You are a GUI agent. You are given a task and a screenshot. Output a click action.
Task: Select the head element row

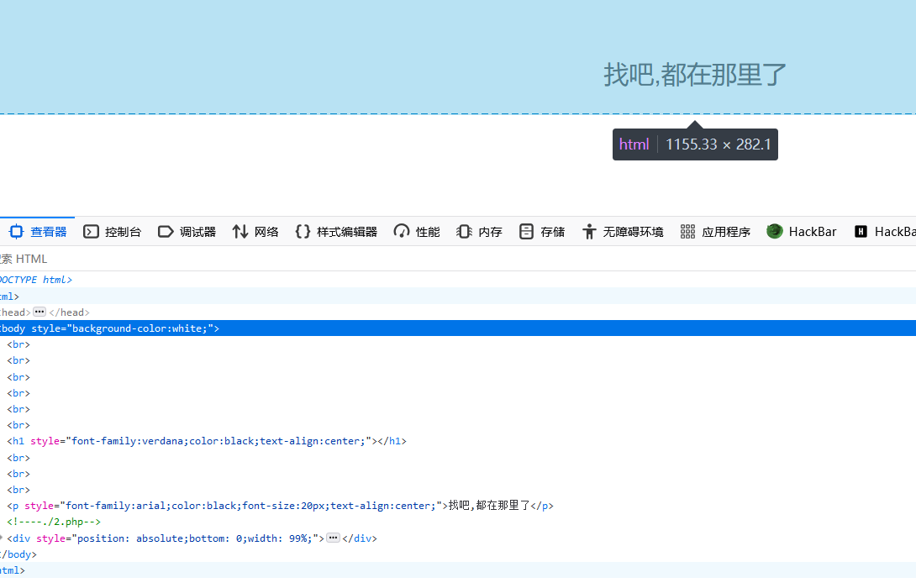(x=458, y=312)
